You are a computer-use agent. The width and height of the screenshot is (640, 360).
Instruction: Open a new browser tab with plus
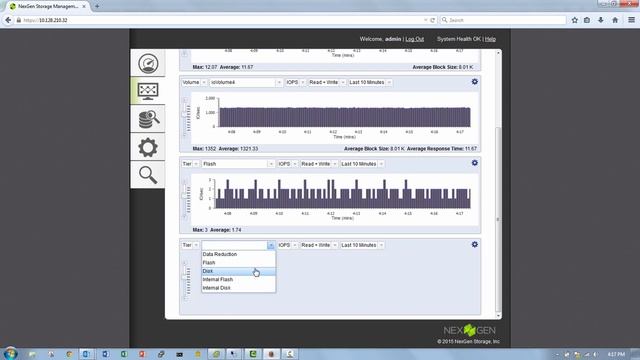pos(97,6)
